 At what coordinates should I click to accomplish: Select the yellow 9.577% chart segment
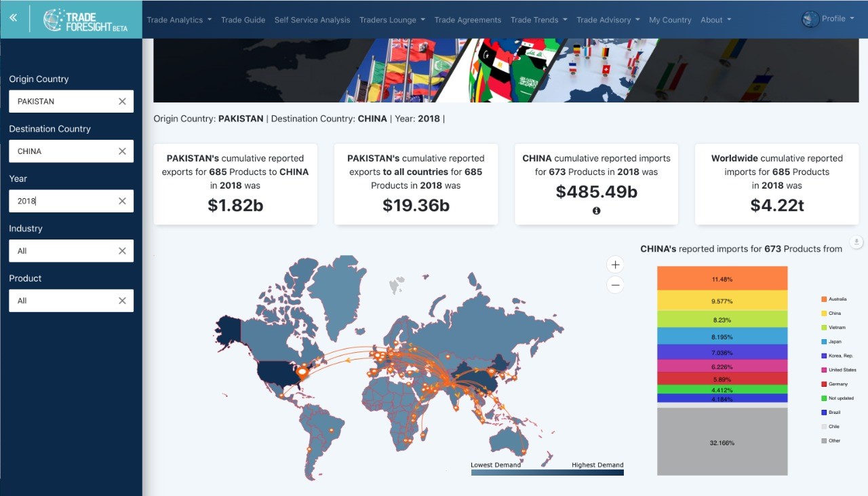(722, 301)
